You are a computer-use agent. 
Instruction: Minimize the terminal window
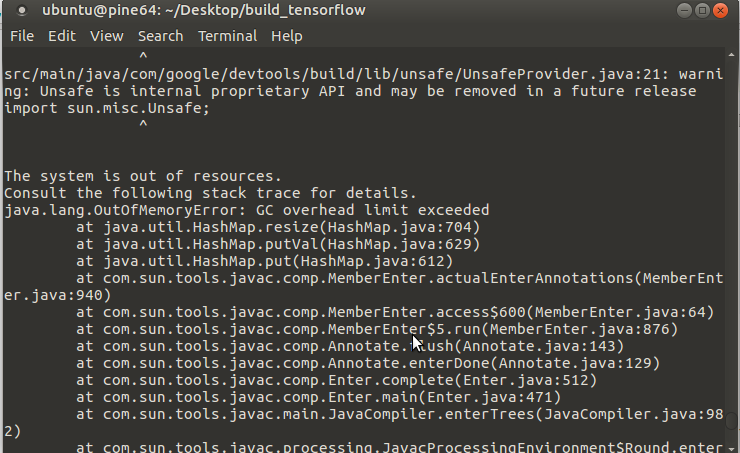684,10
